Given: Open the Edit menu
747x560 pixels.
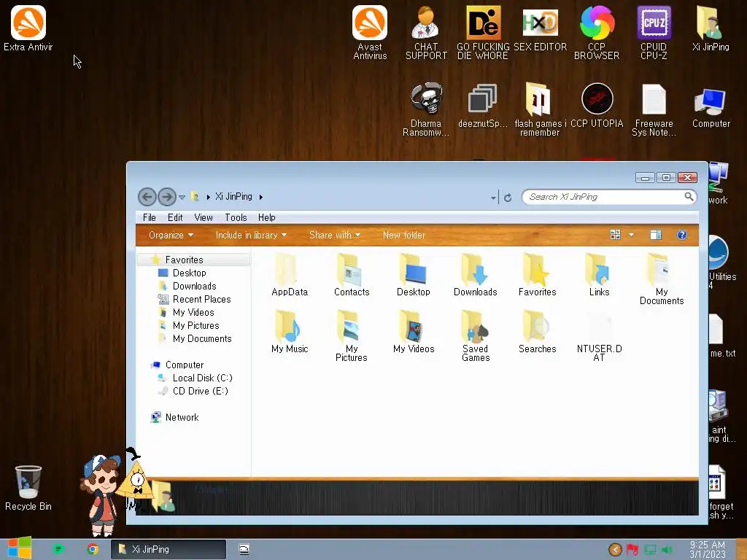Looking at the screenshot, I should point(175,217).
